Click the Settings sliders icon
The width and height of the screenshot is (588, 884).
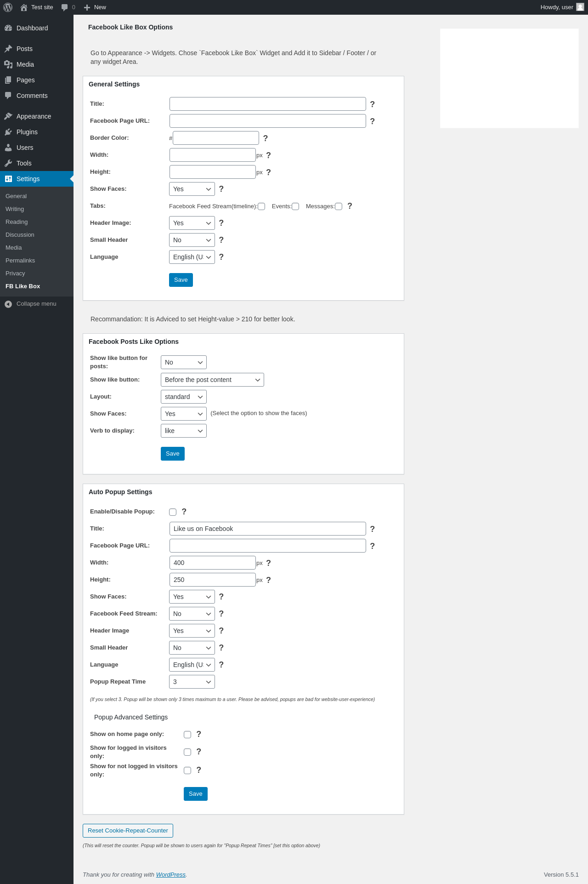[8, 179]
